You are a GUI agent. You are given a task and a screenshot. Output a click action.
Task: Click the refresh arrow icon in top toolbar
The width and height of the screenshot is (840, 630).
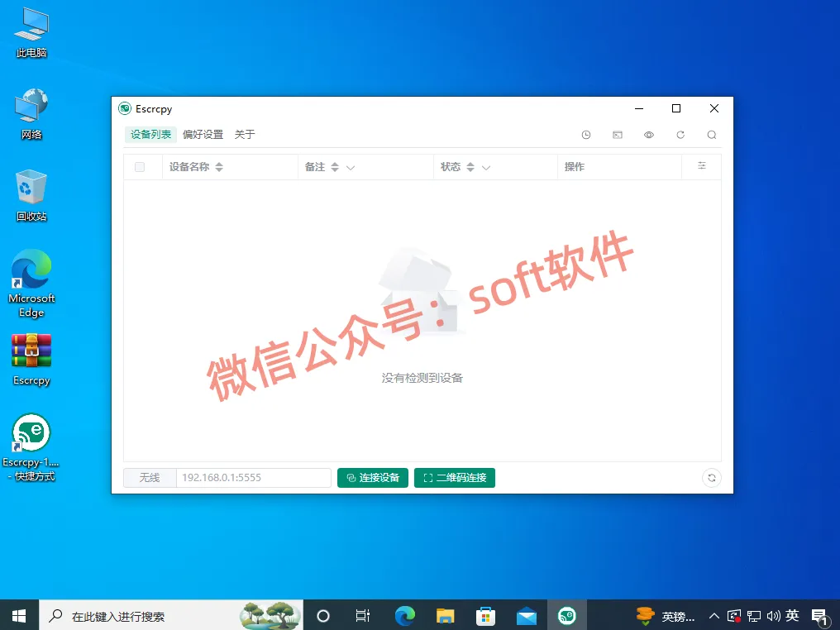pos(680,135)
